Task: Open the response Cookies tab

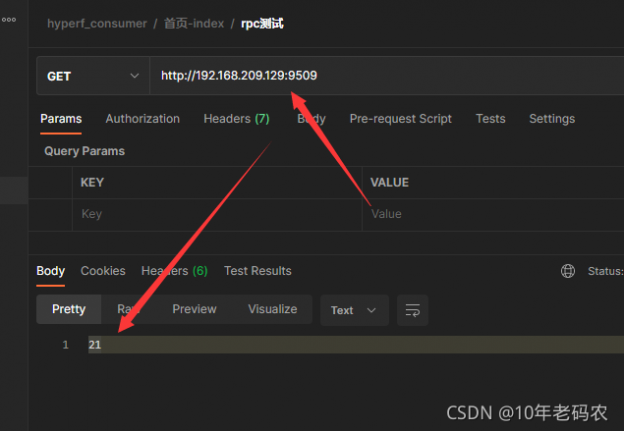Action: [x=103, y=271]
